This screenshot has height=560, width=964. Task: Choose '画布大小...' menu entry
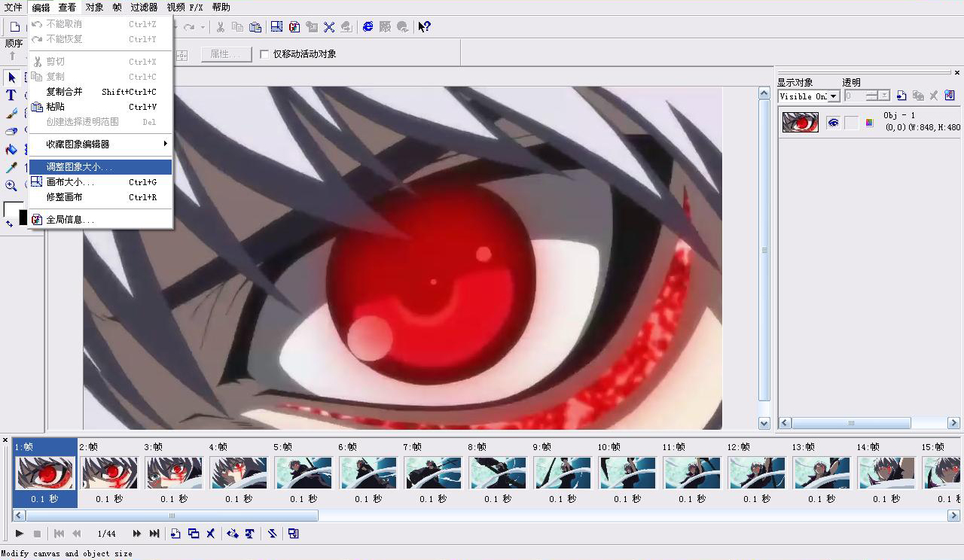[100, 182]
